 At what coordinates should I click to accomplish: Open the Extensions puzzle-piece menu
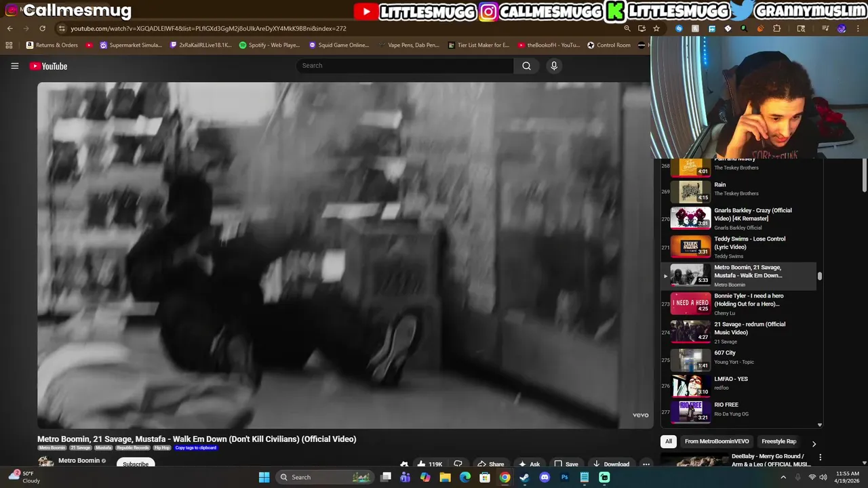pyautogui.click(x=776, y=28)
